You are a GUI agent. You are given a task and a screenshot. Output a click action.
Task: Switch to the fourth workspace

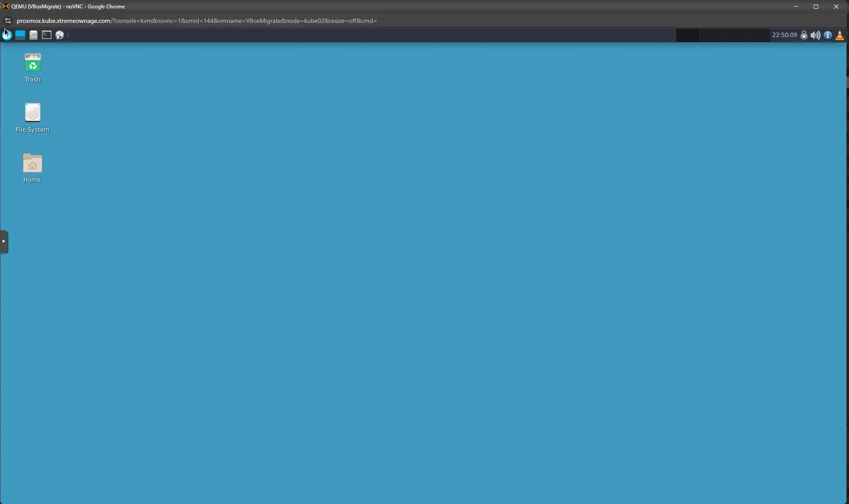click(x=758, y=35)
